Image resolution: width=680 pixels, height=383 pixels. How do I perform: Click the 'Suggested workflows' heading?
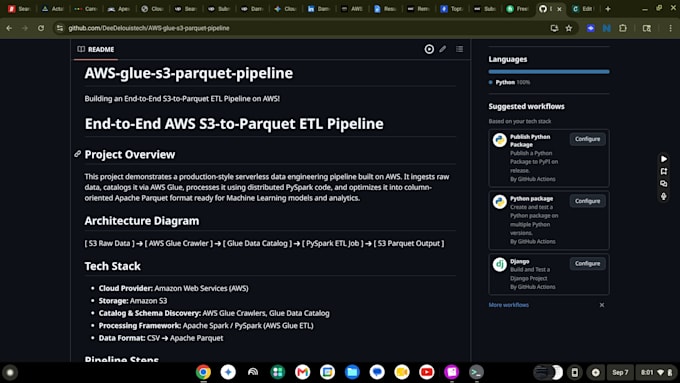pos(526,106)
